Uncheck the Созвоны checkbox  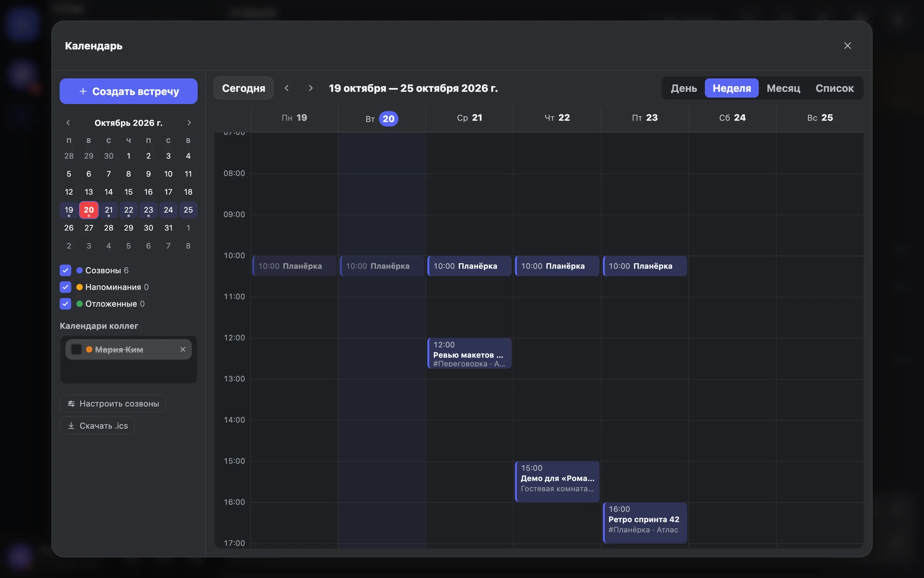point(65,270)
